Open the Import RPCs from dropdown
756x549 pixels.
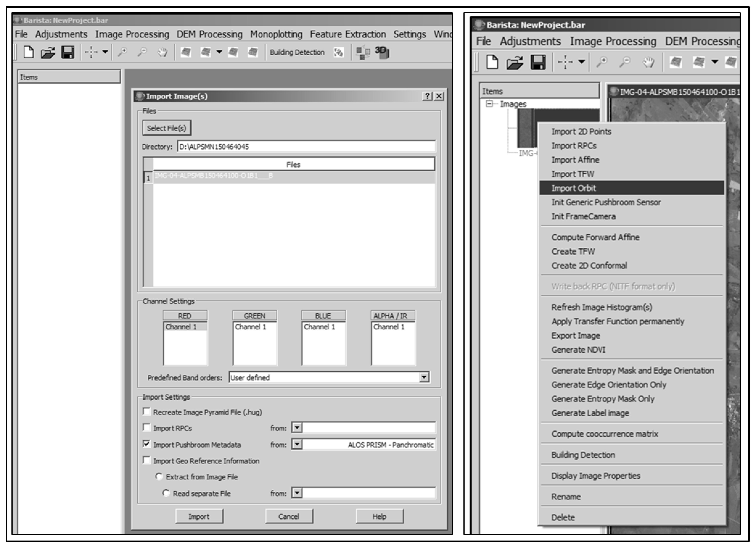click(x=297, y=428)
